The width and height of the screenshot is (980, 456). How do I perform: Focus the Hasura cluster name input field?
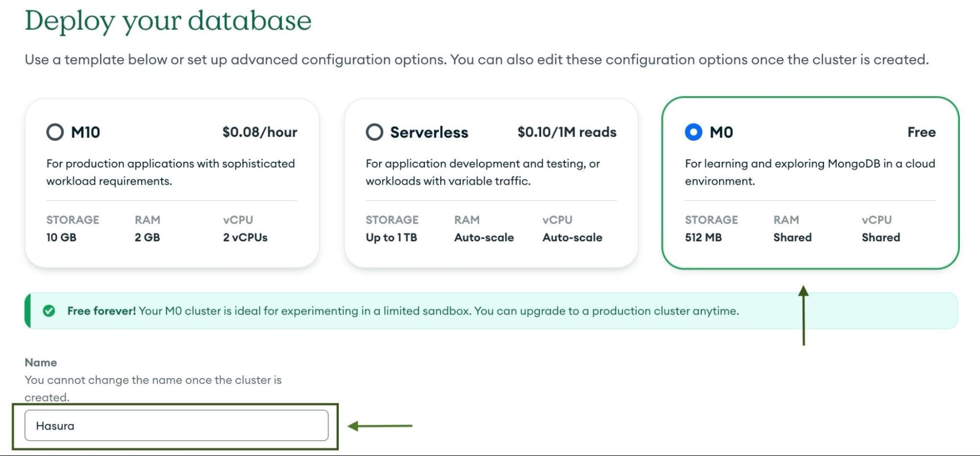[x=176, y=426]
